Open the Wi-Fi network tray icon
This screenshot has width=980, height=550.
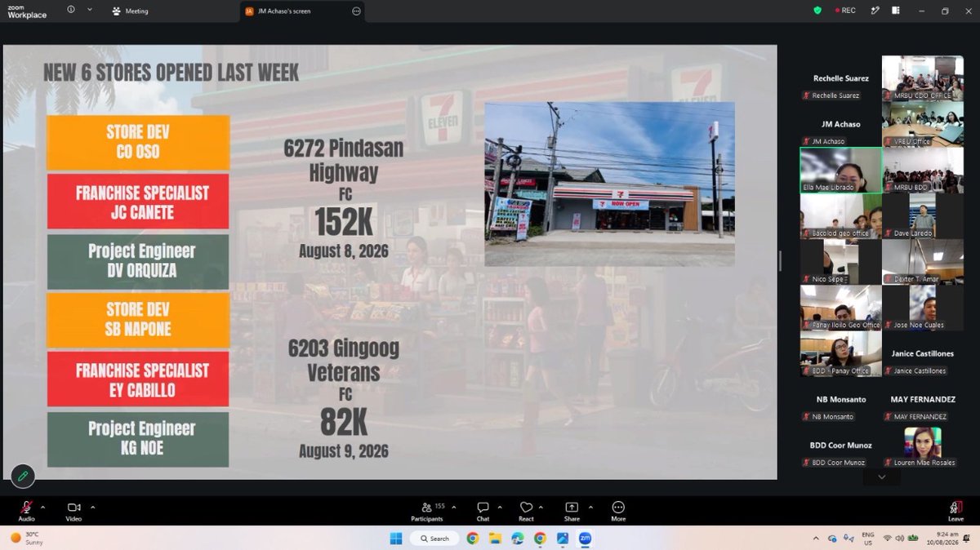point(887,539)
